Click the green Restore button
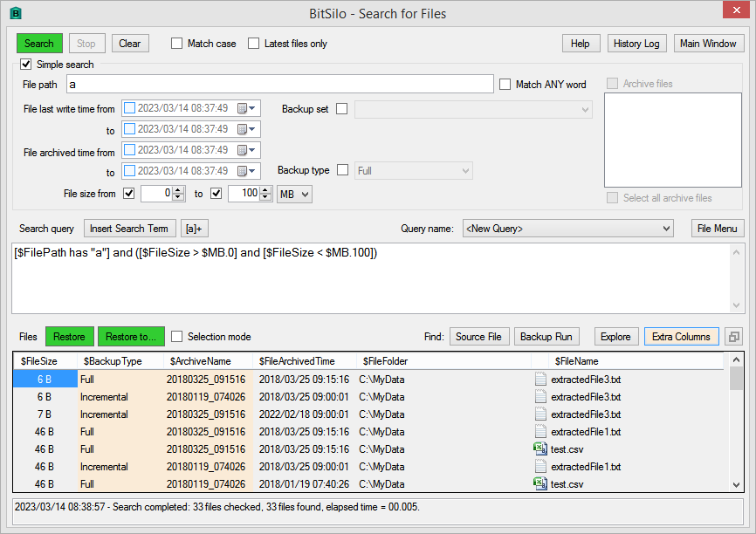This screenshot has width=756, height=534. [x=70, y=337]
